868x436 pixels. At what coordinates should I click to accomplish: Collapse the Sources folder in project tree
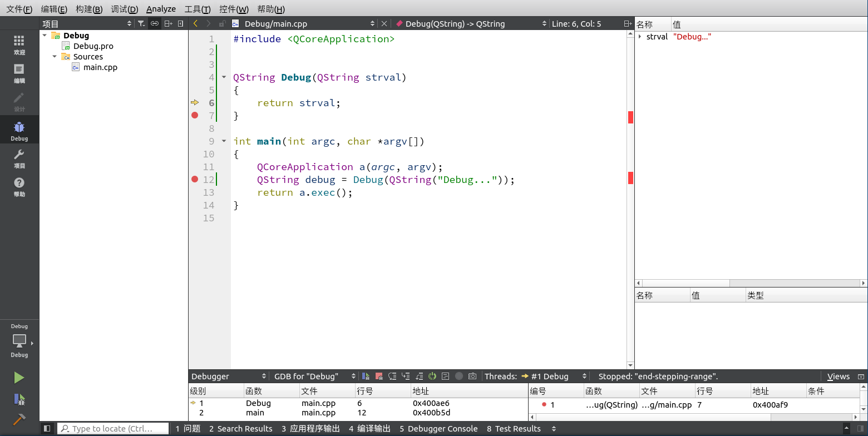[x=55, y=56]
